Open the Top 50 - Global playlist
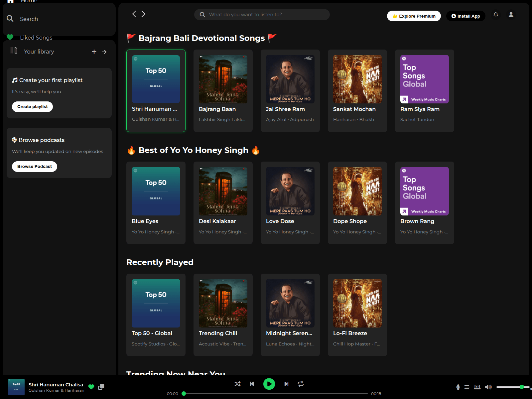 pos(156,315)
